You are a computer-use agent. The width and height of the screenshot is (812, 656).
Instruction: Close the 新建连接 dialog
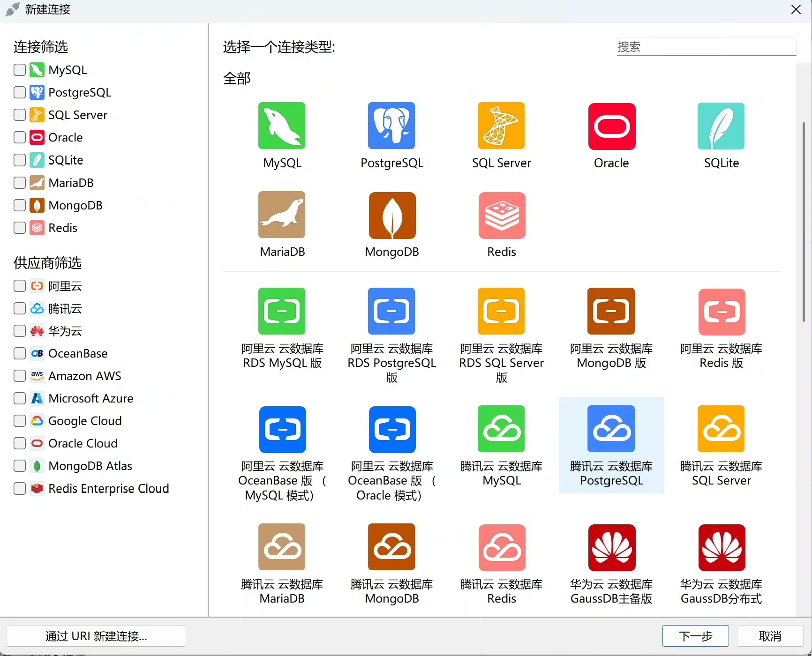click(796, 9)
